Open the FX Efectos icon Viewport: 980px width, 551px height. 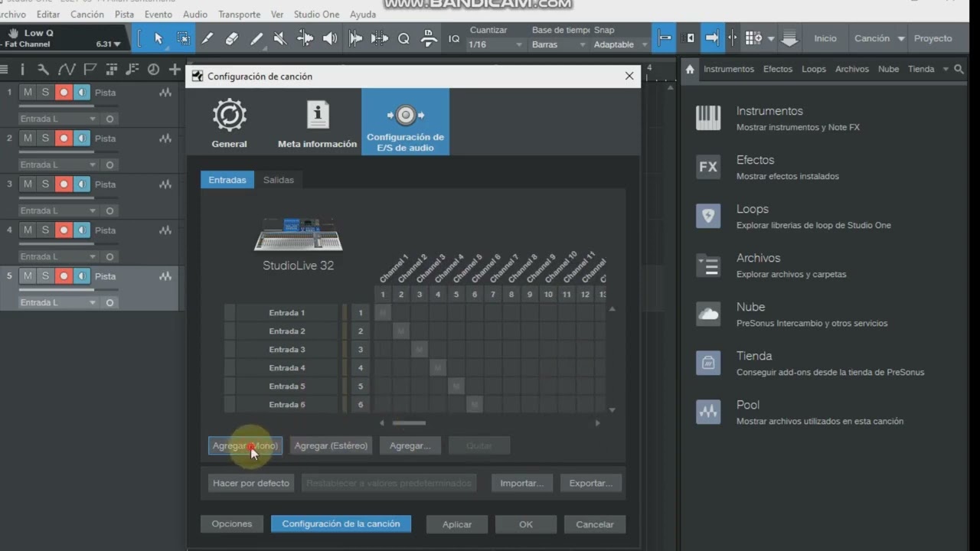(x=708, y=167)
